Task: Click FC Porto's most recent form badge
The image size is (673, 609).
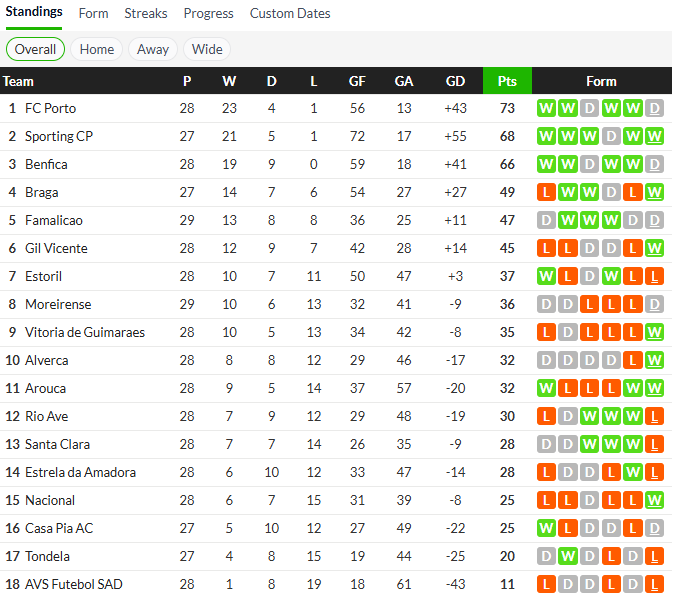Action: 655,108
